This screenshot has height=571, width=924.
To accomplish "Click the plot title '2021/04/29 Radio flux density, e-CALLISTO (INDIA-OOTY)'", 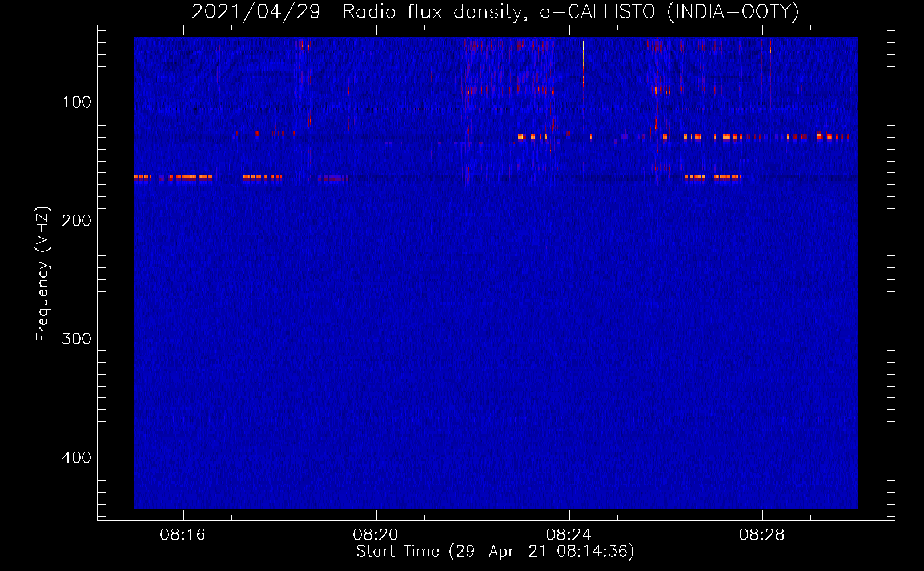I will (x=495, y=11).
